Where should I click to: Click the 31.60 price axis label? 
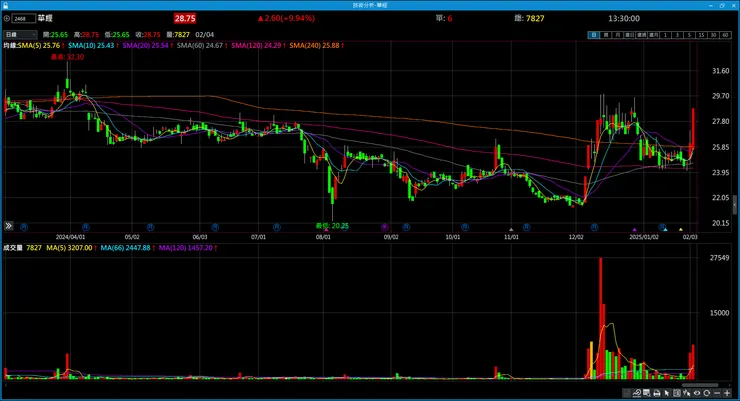pyautogui.click(x=720, y=71)
